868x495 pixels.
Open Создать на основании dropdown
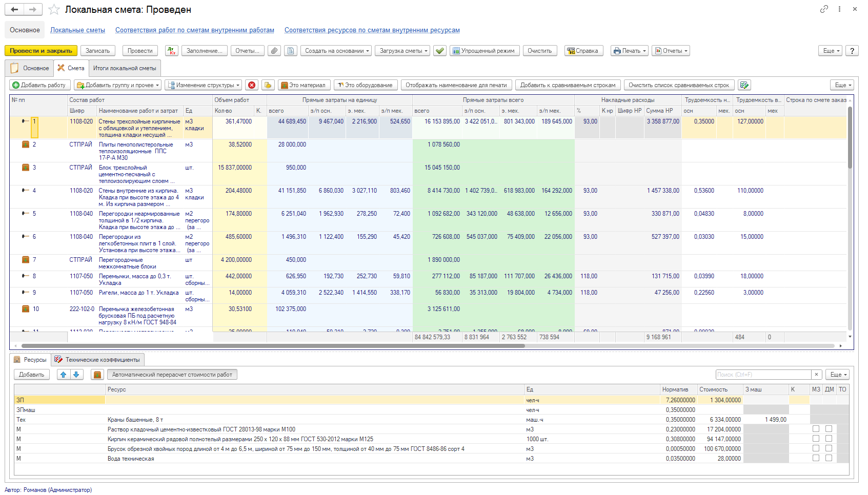point(337,51)
